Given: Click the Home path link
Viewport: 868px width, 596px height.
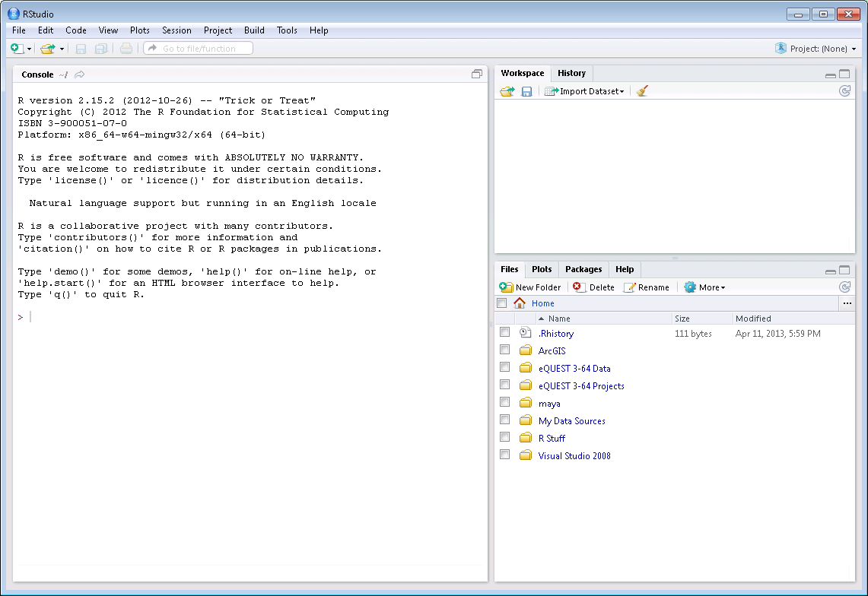Looking at the screenshot, I should 542,303.
